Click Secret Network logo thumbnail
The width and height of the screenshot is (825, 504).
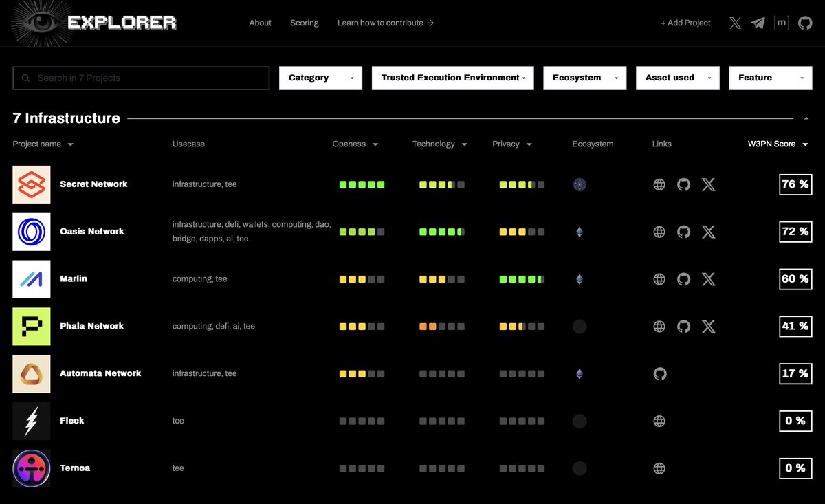32,184
